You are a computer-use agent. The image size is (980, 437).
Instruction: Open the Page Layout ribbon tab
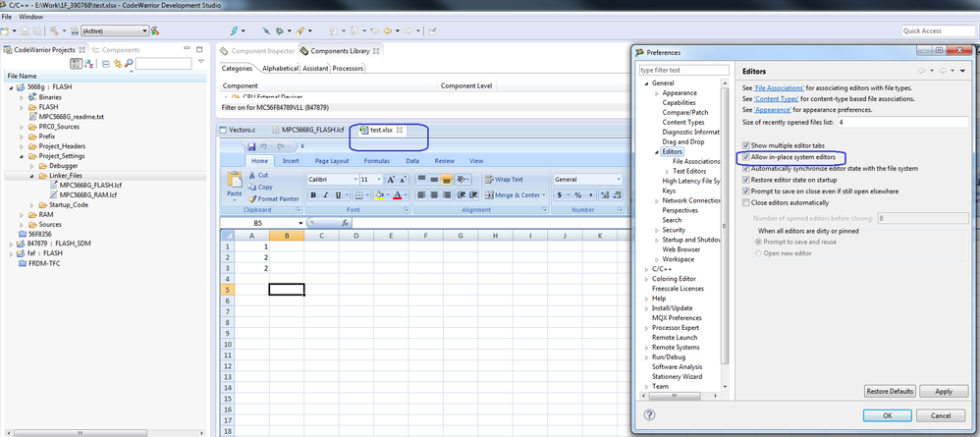click(332, 161)
